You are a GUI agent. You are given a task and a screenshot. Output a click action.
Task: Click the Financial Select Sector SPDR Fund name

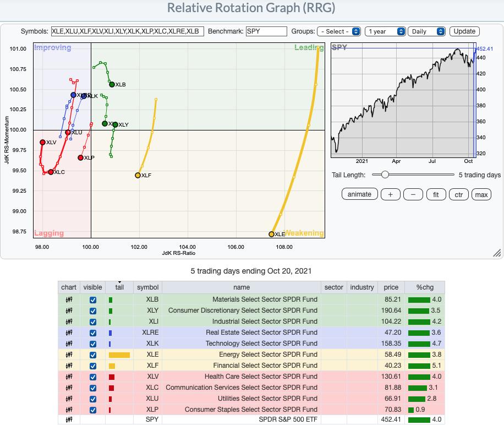tap(265, 366)
